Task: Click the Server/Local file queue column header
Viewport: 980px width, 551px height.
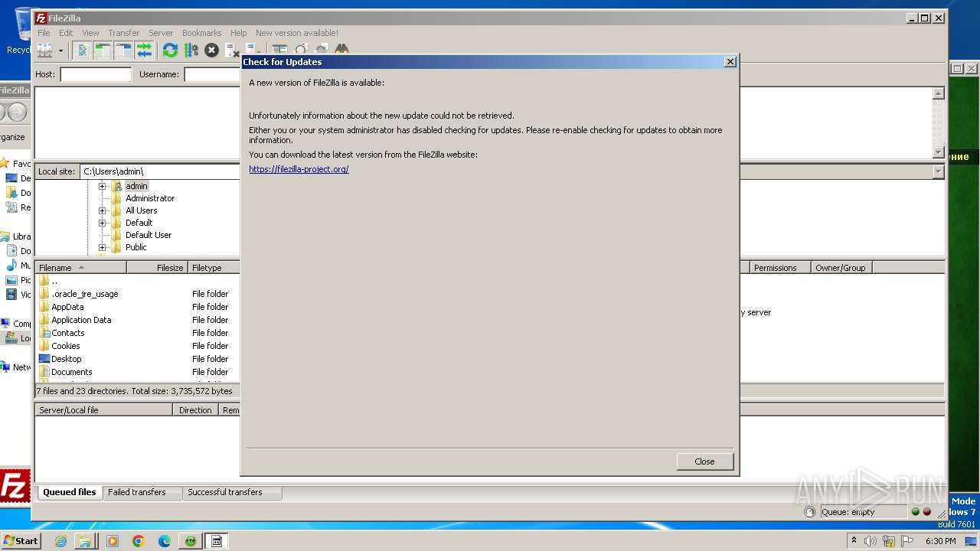Action: click(x=104, y=410)
